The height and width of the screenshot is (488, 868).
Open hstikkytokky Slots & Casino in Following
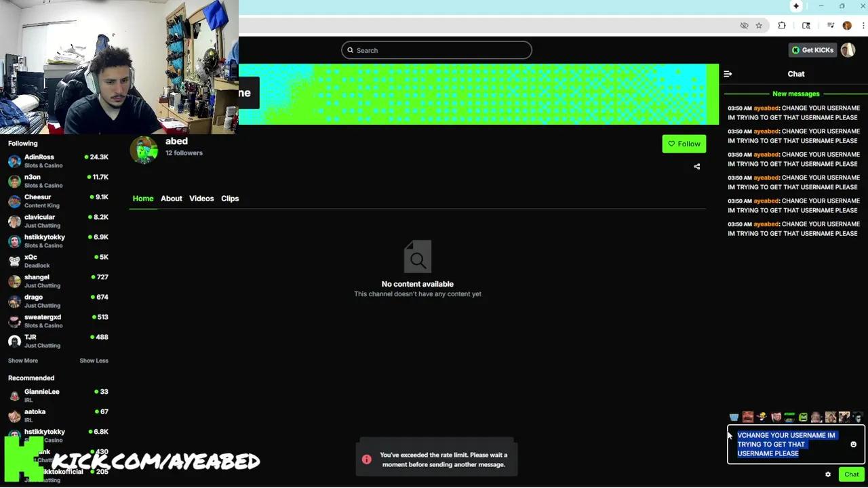[x=58, y=241]
